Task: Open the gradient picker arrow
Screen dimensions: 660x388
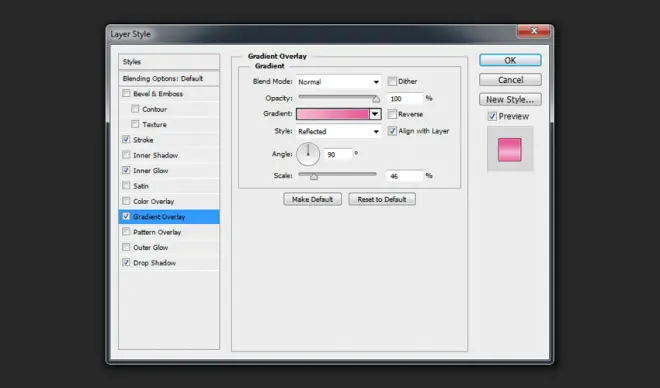Action: [x=375, y=114]
